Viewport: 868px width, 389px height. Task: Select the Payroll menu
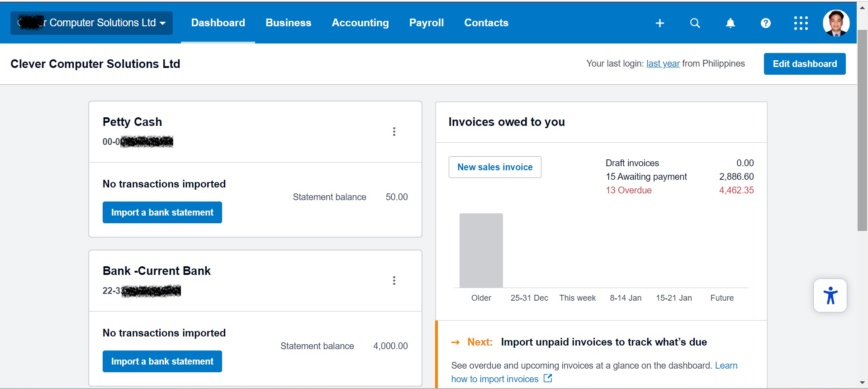coord(427,23)
